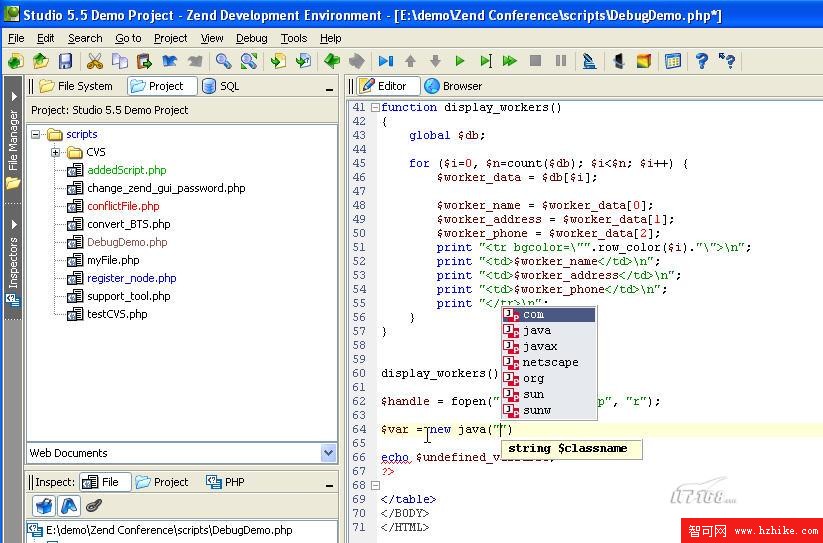Click the blue box inspector icon
Image resolution: width=823 pixels, height=543 pixels.
pyautogui.click(x=44, y=506)
